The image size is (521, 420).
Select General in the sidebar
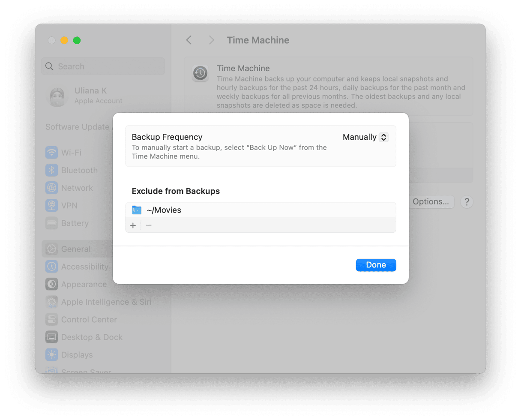click(x=78, y=249)
